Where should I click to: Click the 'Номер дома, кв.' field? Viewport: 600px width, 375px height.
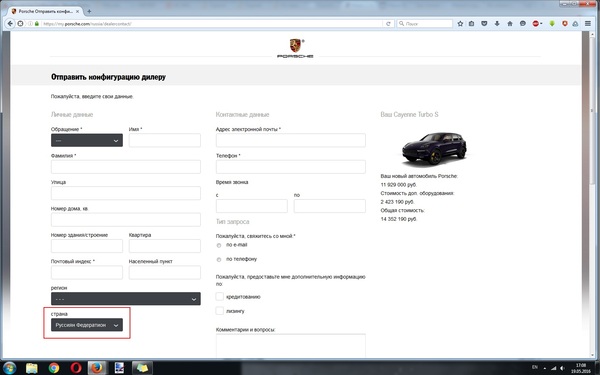tap(126, 220)
